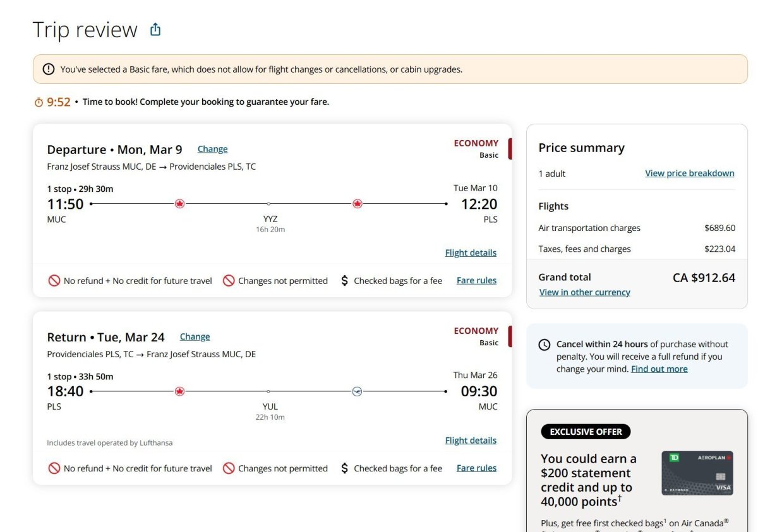Expand return Flight details
Viewport: 758px width, 532px height.
[x=471, y=440]
